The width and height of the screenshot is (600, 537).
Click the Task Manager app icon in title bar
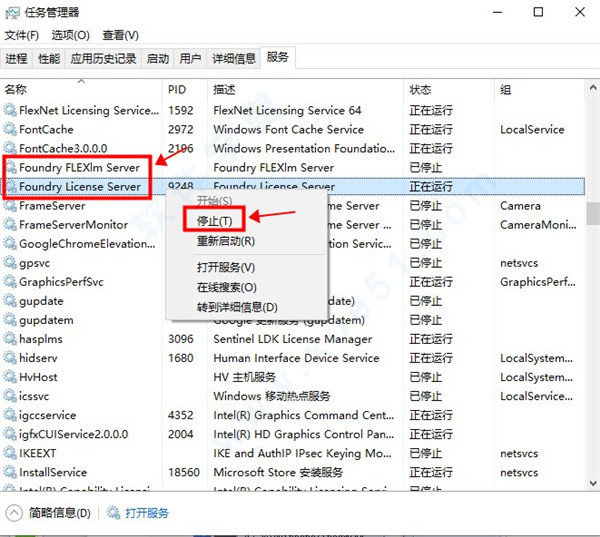[x=12, y=13]
